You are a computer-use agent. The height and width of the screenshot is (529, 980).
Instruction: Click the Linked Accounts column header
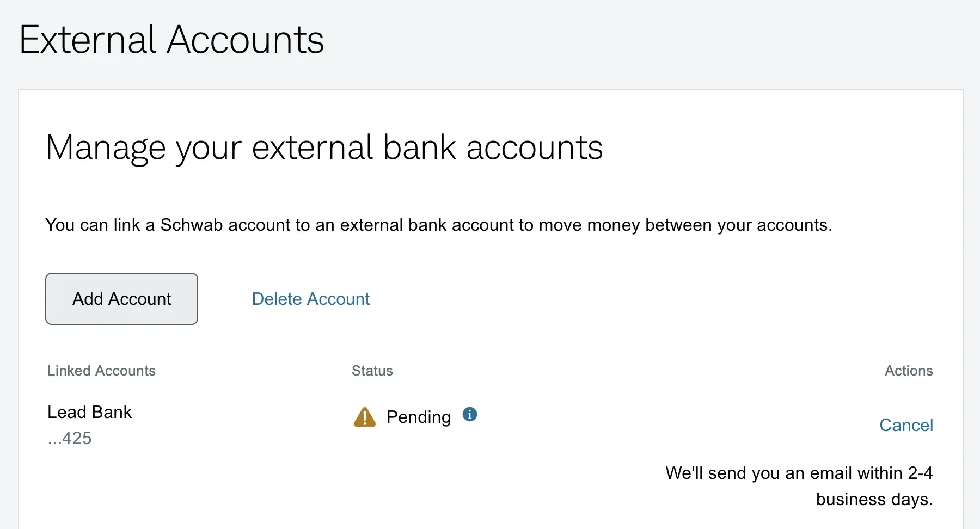pos(101,371)
